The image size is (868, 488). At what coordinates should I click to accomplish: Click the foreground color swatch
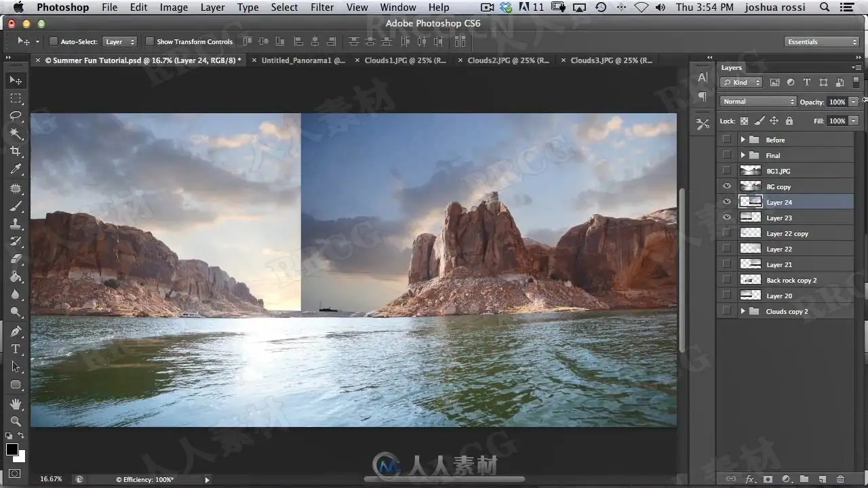(12, 449)
